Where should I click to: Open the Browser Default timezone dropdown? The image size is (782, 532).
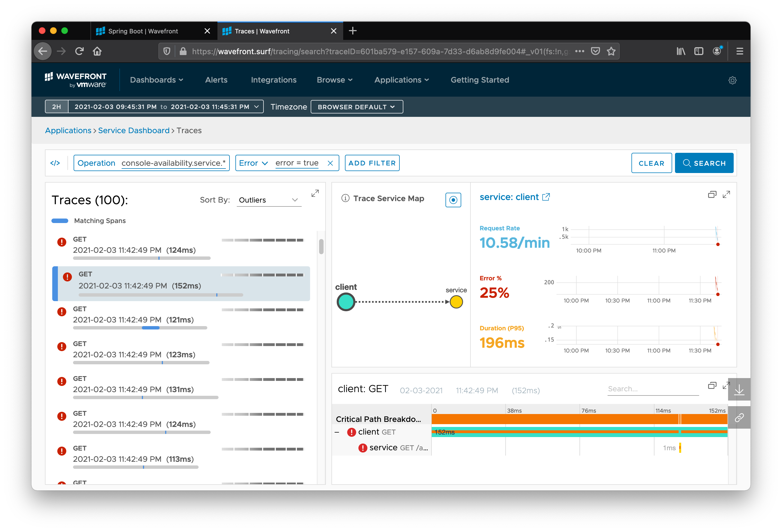coord(356,107)
